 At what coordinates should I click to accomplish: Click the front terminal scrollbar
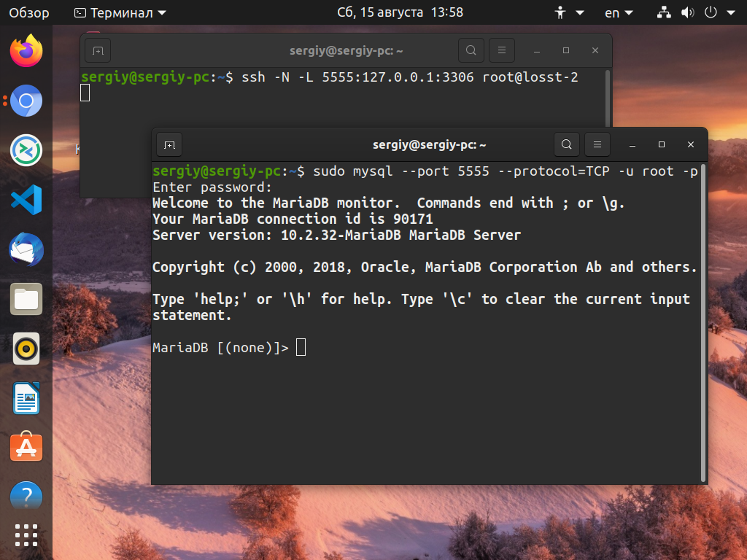pyautogui.click(x=703, y=323)
